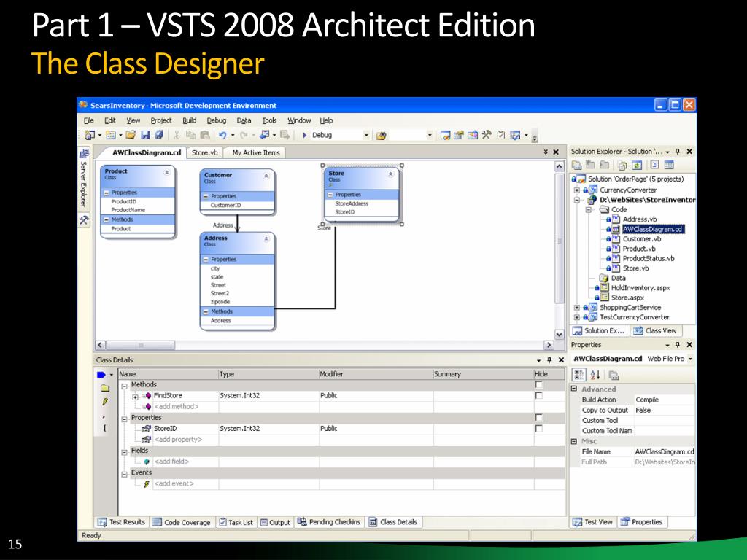Expand the TestCurrencyConverter project node
Image resolution: width=747 pixels, height=560 pixels.
(577, 317)
